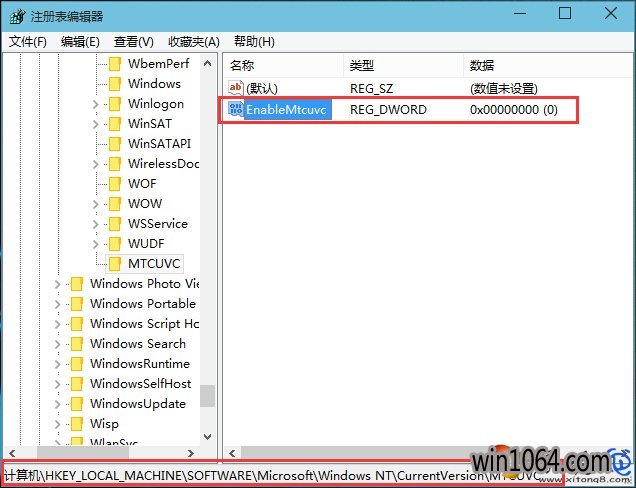Expand the WOW key
This screenshot has height=488, width=636.
[96, 204]
